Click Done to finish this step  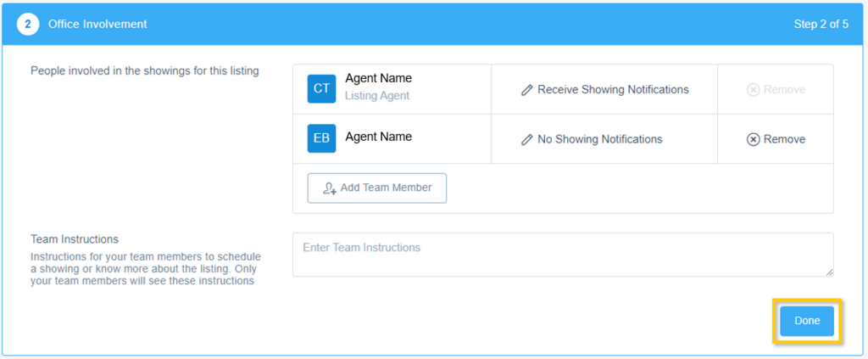tap(806, 321)
